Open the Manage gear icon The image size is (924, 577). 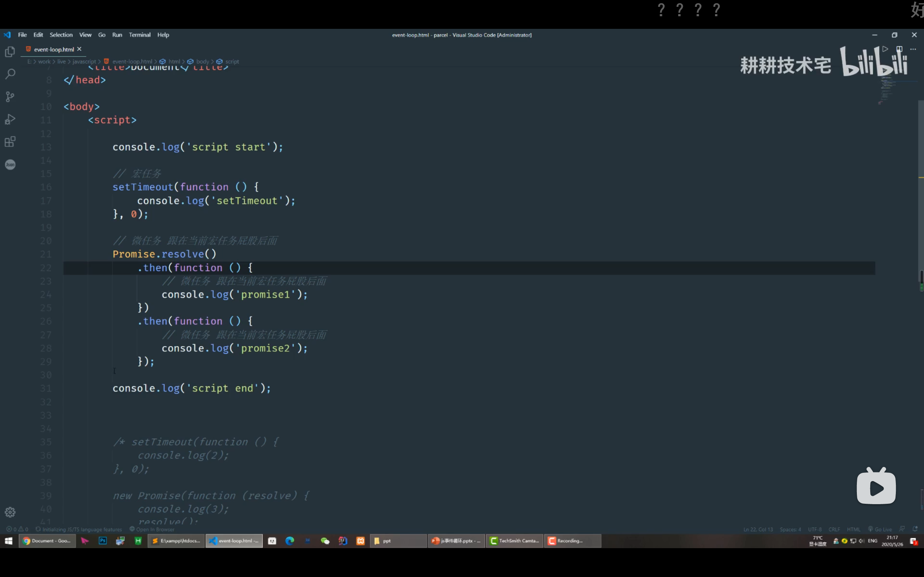[x=10, y=512]
